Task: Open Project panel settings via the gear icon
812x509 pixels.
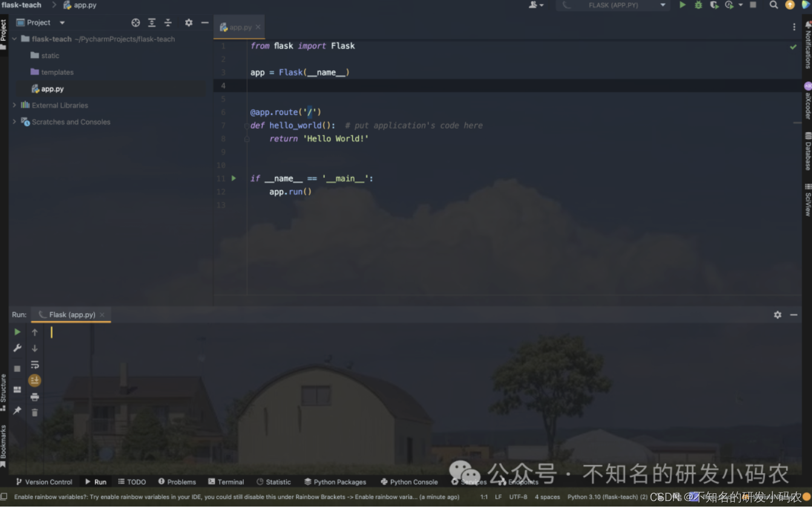Action: click(188, 22)
